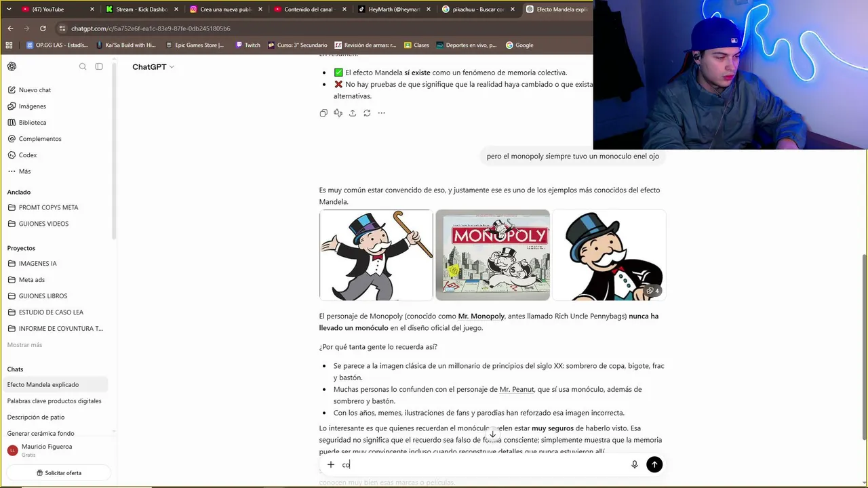Collapse the Chats section header
The width and height of the screenshot is (868, 488).
[x=15, y=369]
